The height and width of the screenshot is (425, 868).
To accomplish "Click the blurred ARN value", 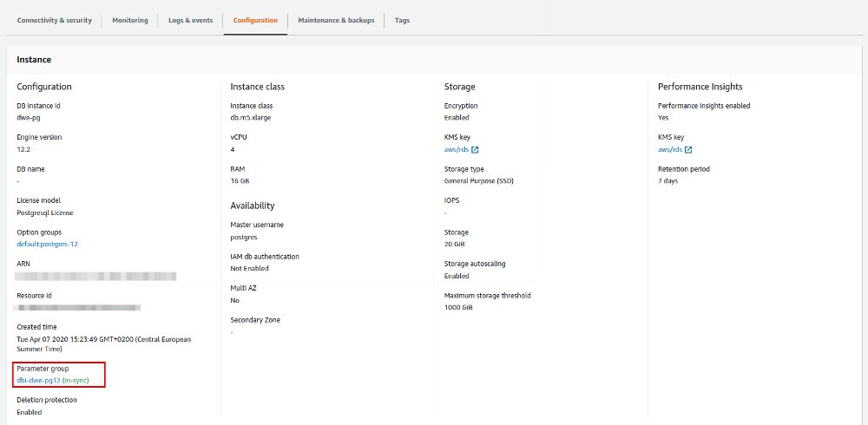I will [96, 276].
